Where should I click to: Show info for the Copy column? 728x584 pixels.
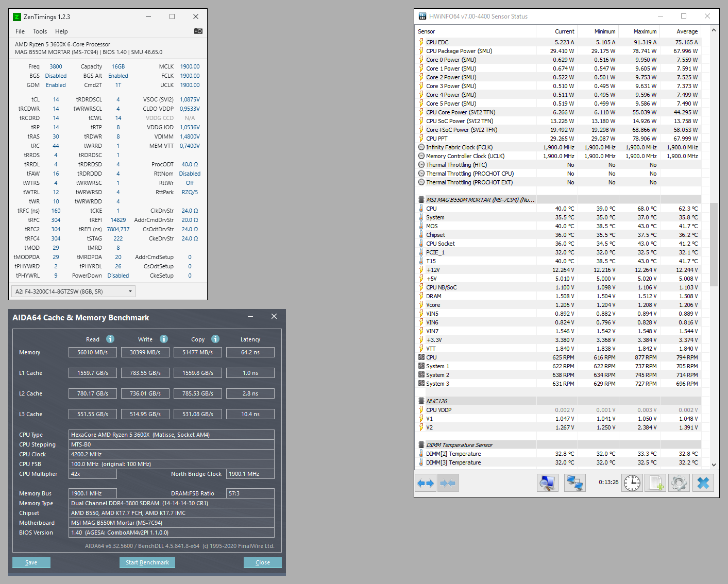coord(215,339)
